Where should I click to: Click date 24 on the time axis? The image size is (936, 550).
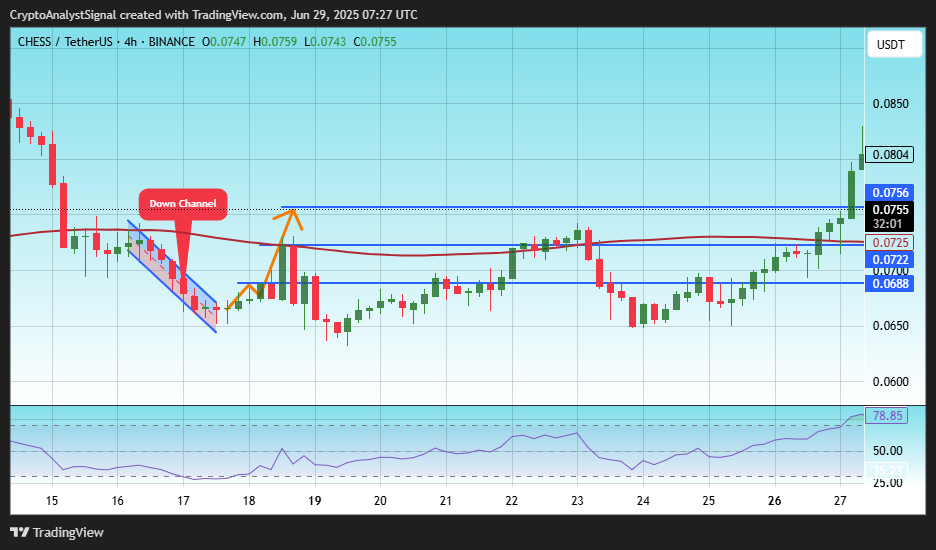click(643, 501)
